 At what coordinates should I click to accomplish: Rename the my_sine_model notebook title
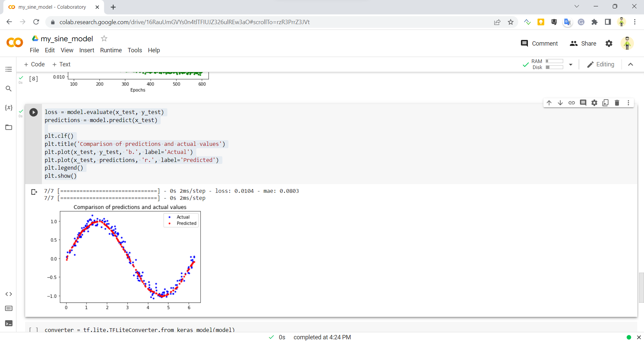(67, 39)
